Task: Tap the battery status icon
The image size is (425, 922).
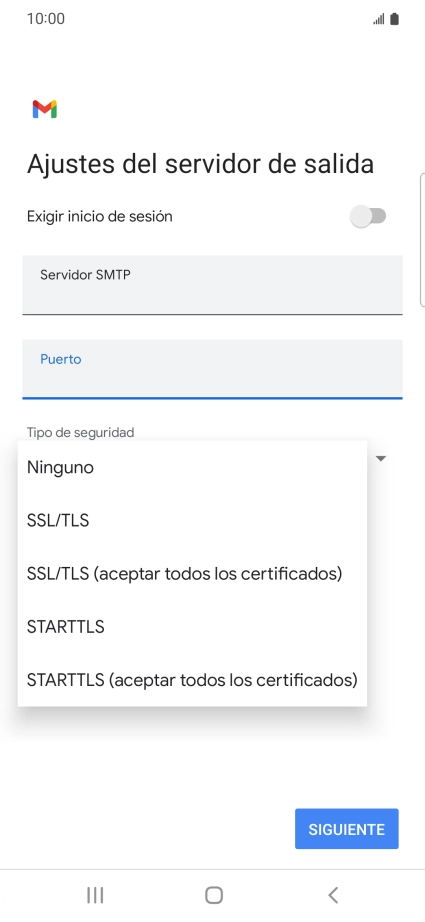Action: pyautogui.click(x=394, y=19)
